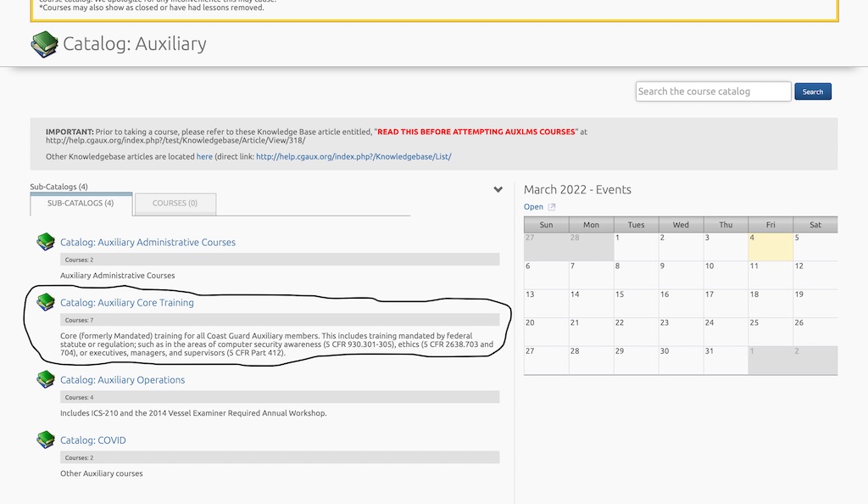Select the SUB-CATALOGS (4) tab
This screenshot has width=868, height=504.
coord(81,204)
